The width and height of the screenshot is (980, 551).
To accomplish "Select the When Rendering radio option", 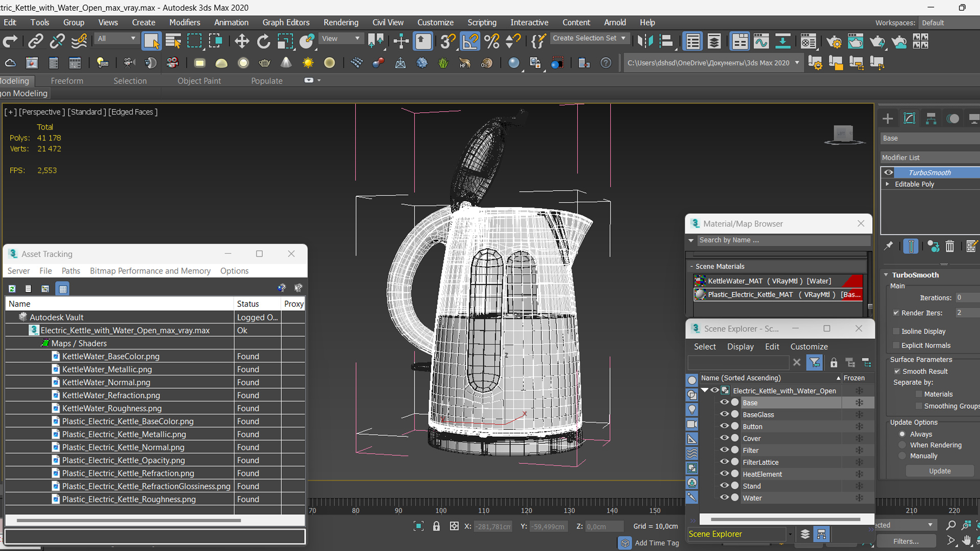I will (x=902, y=445).
